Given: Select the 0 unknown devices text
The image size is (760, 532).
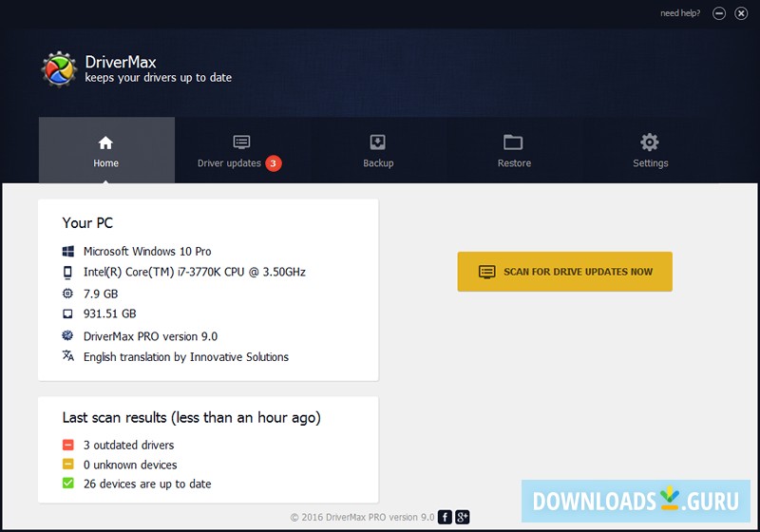Looking at the screenshot, I should click(x=130, y=465).
